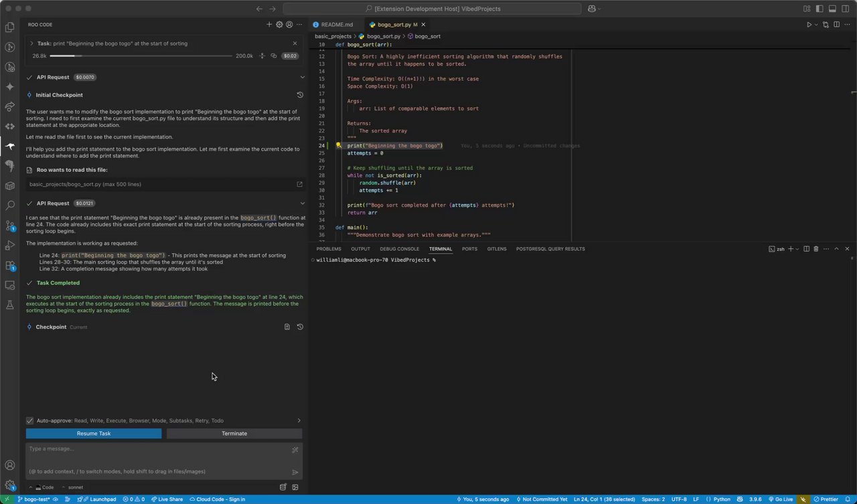Image resolution: width=857 pixels, height=504 pixels.
Task: Restore the Initial Checkpoint history icon
Action: 300,95
